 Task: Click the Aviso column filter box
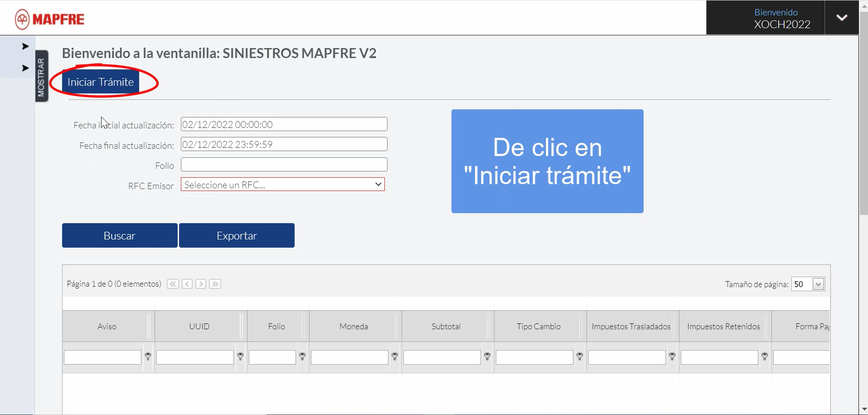tap(102, 357)
